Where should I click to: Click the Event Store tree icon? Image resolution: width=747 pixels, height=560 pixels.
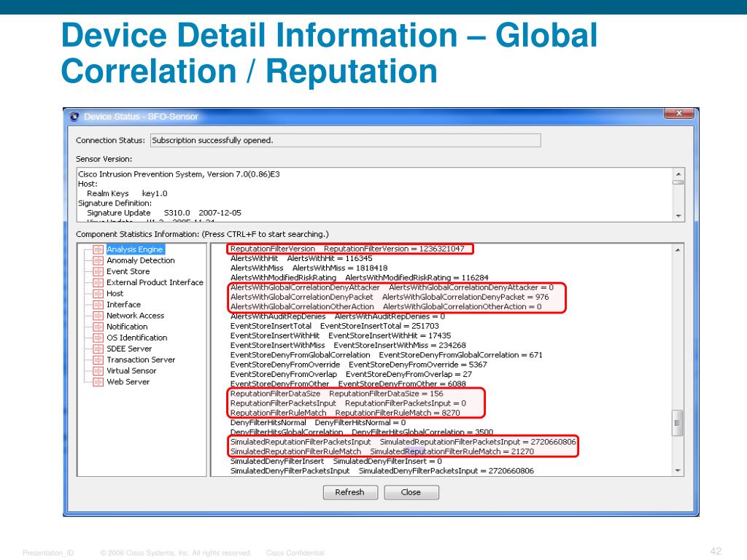98,271
